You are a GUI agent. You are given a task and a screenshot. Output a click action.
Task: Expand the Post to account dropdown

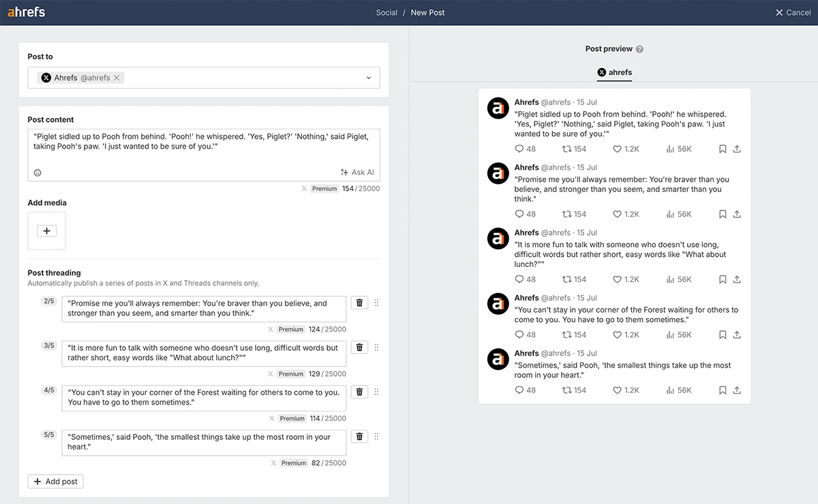coord(369,78)
